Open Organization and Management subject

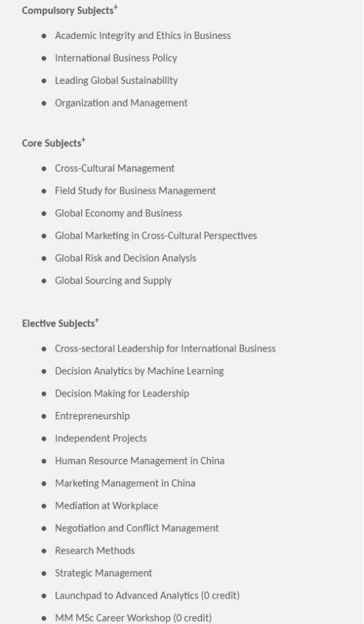[121, 103]
